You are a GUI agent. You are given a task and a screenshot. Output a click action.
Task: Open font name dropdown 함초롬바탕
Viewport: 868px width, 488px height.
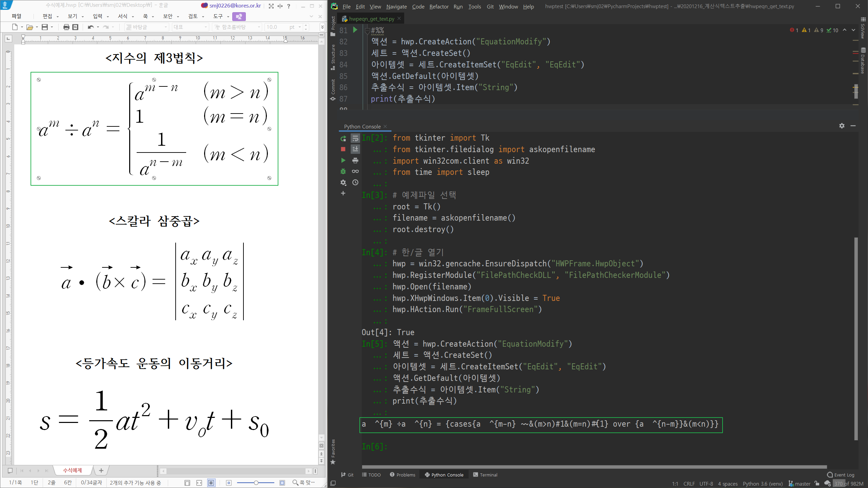259,27
